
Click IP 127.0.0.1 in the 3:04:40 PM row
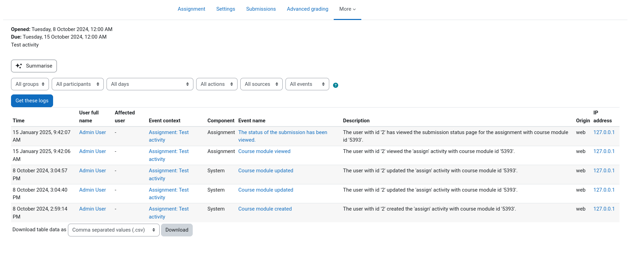tap(604, 190)
